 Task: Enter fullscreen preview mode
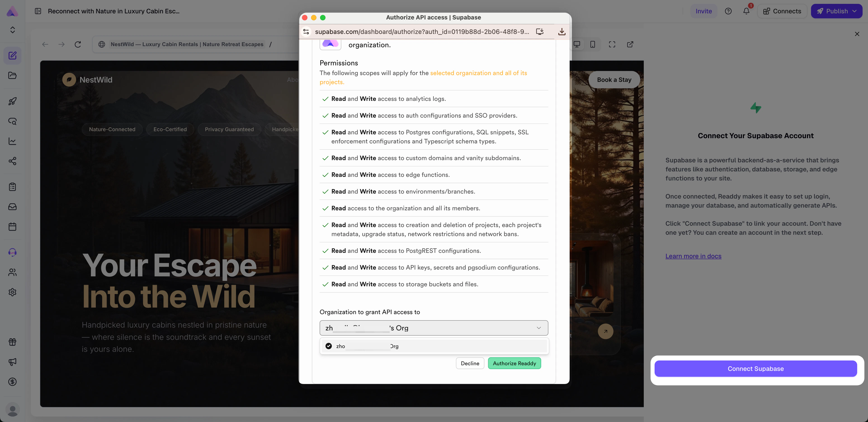(612, 44)
